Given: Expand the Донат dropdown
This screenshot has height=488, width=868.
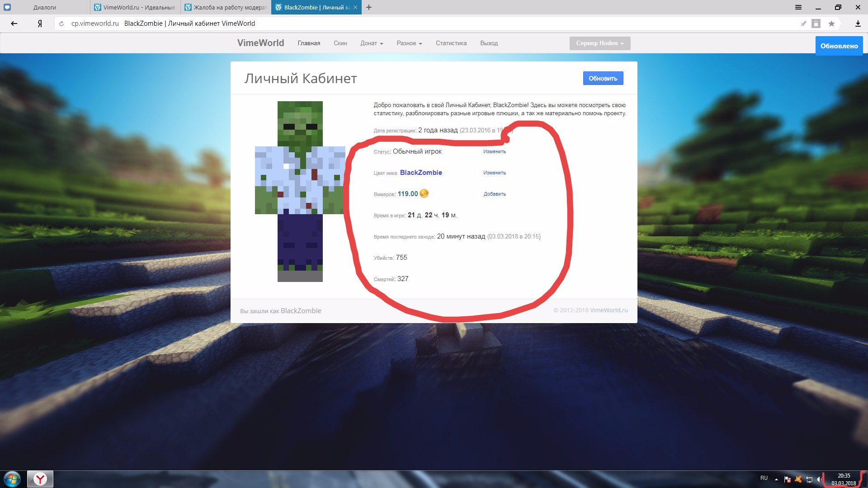Looking at the screenshot, I should point(372,43).
